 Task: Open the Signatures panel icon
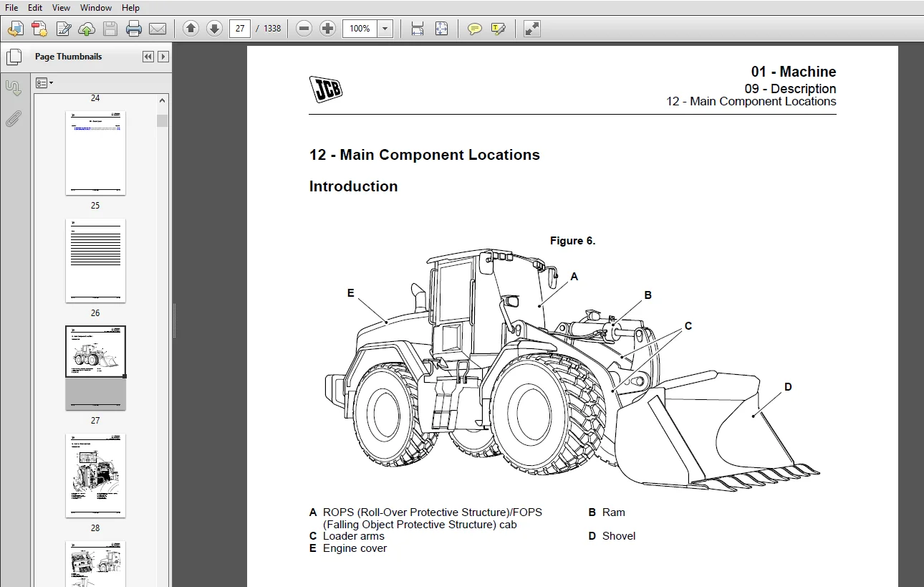coord(14,88)
